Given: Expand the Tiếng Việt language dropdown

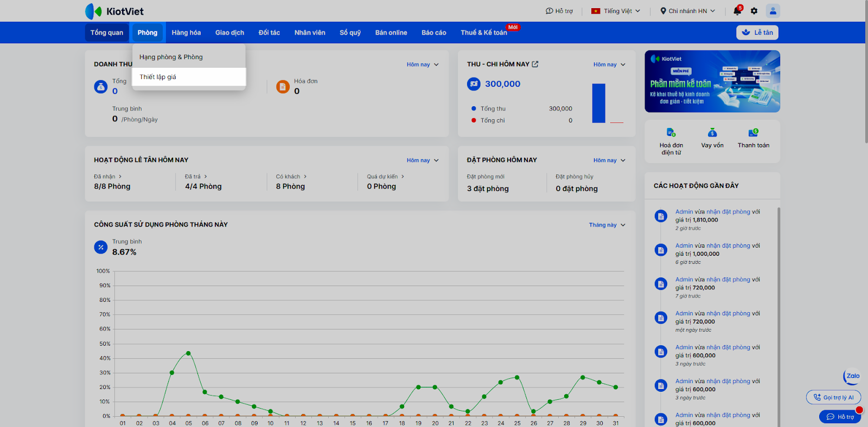Looking at the screenshot, I should 616,11.
